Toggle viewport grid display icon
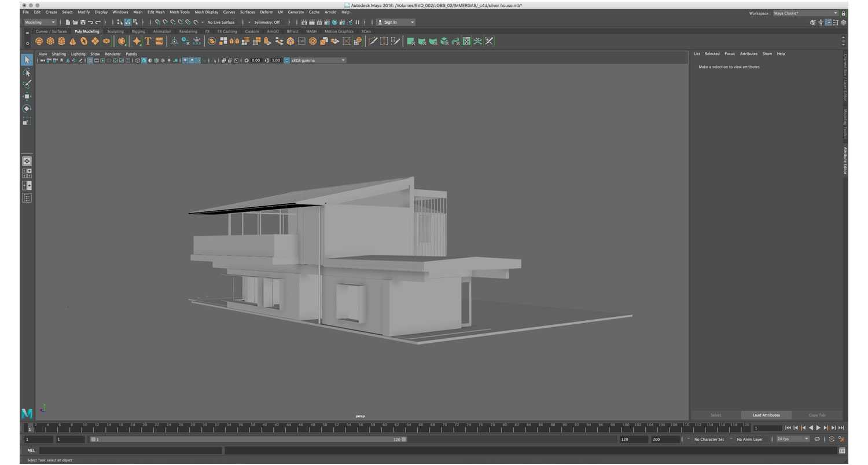This screenshot has width=868, height=465. tap(90, 60)
